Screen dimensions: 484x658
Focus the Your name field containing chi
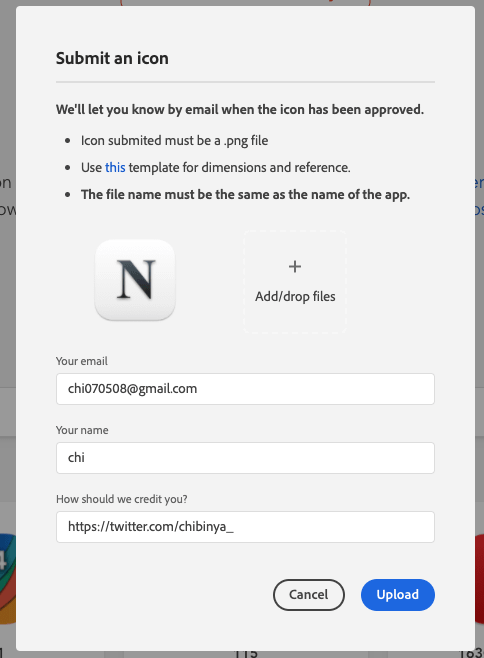[245, 458]
